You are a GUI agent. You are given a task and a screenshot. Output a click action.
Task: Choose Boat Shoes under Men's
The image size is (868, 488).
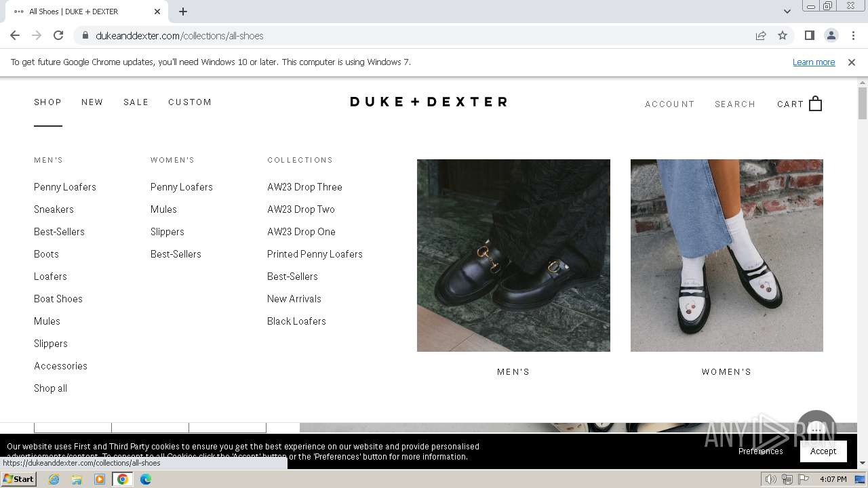(58, 299)
